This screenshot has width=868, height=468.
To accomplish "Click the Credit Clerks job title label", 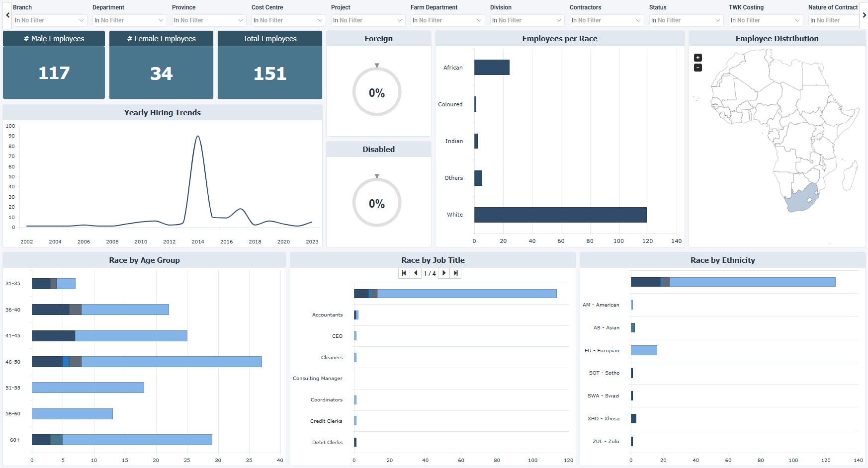I will click(x=326, y=421).
